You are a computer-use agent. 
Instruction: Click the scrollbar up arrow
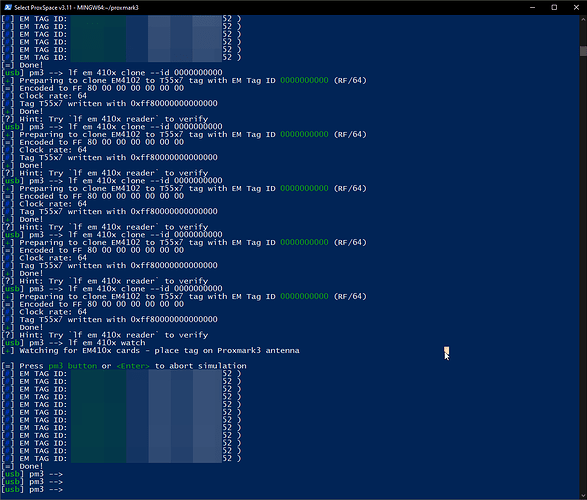(583, 18)
